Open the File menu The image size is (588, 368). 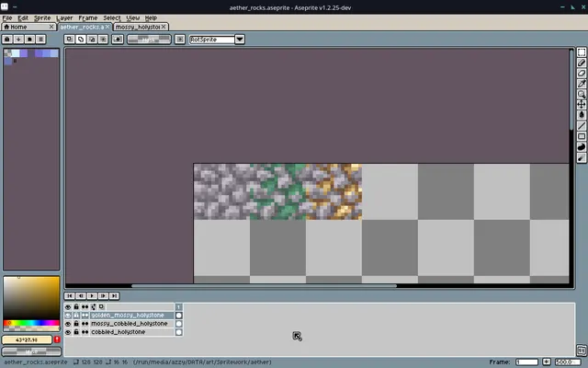[7, 18]
